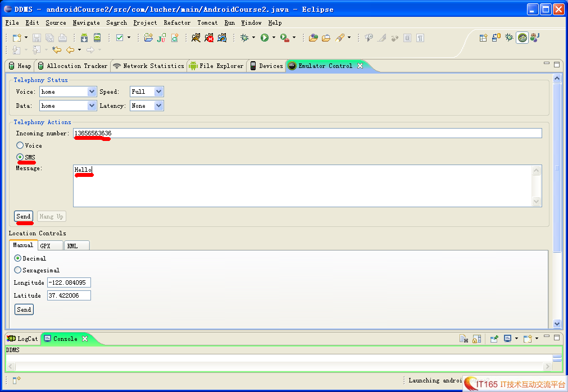This screenshot has width=568, height=392.
Task: Switch to the LogCat tab
Action: pyautogui.click(x=22, y=339)
